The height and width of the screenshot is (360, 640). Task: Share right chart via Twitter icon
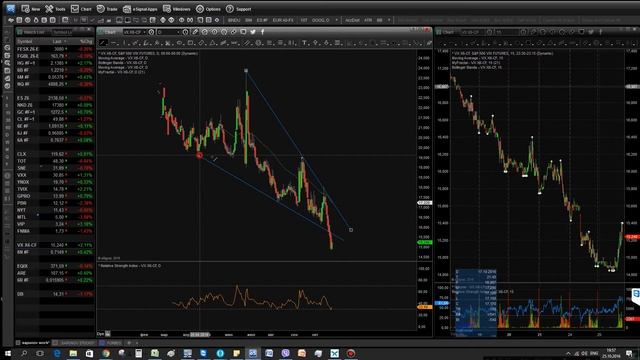coord(591,32)
